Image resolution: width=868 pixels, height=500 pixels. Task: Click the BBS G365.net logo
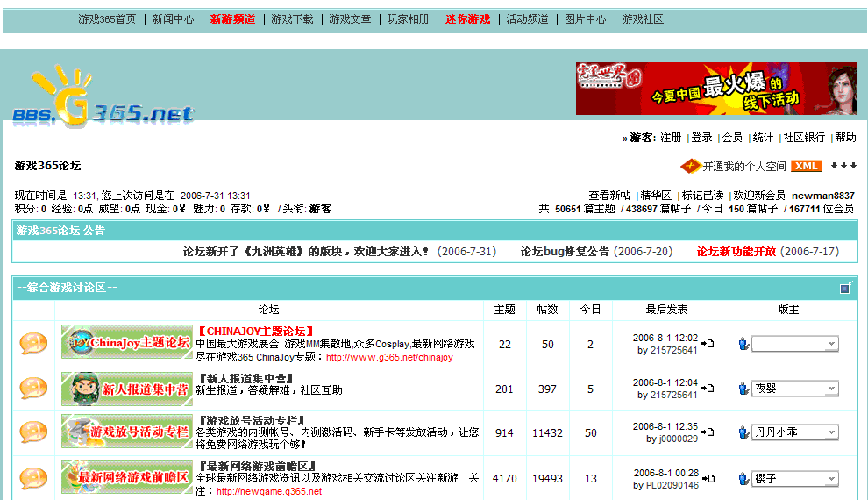103,96
